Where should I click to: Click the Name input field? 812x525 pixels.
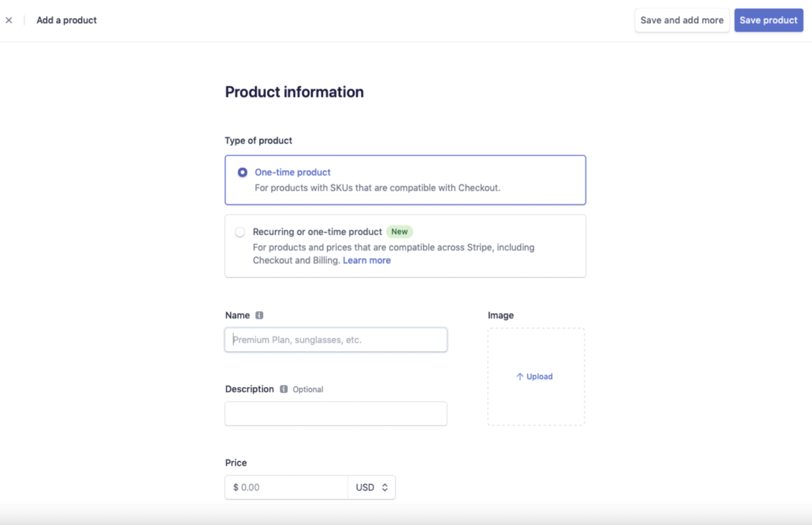tap(335, 340)
